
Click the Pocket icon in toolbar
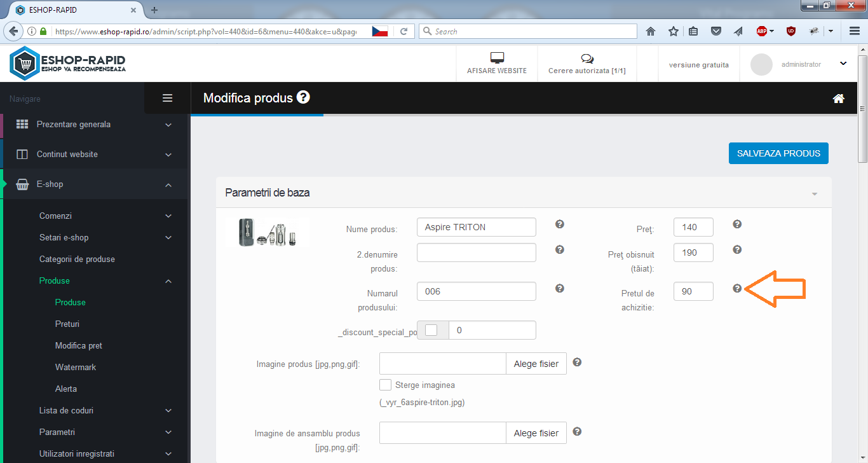coord(715,31)
